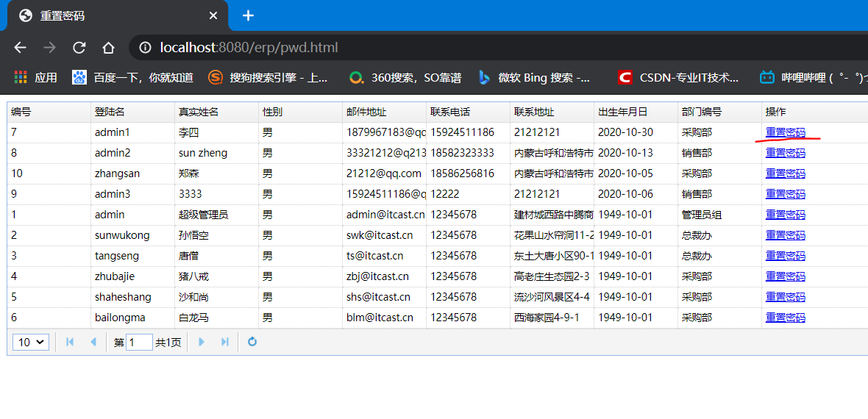Open the 哔哩哔哩 bookmark
This screenshot has height=419, width=868.
813,77
